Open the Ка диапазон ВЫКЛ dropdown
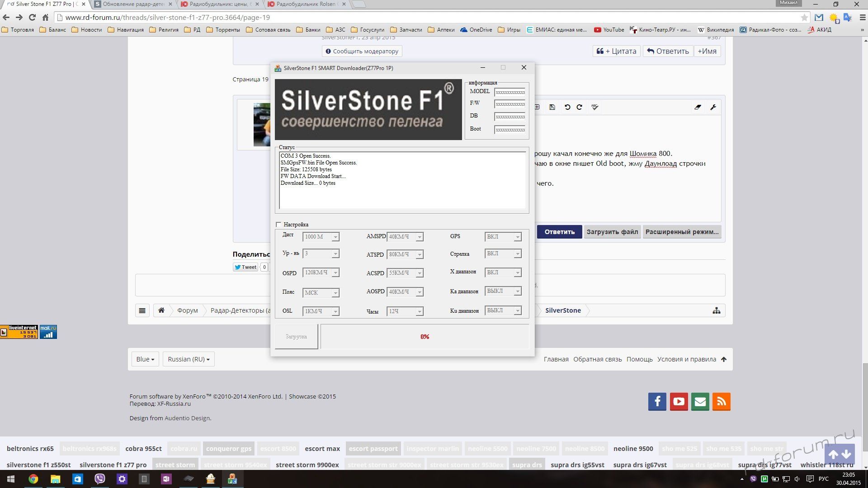The width and height of the screenshot is (868, 488). [503, 291]
